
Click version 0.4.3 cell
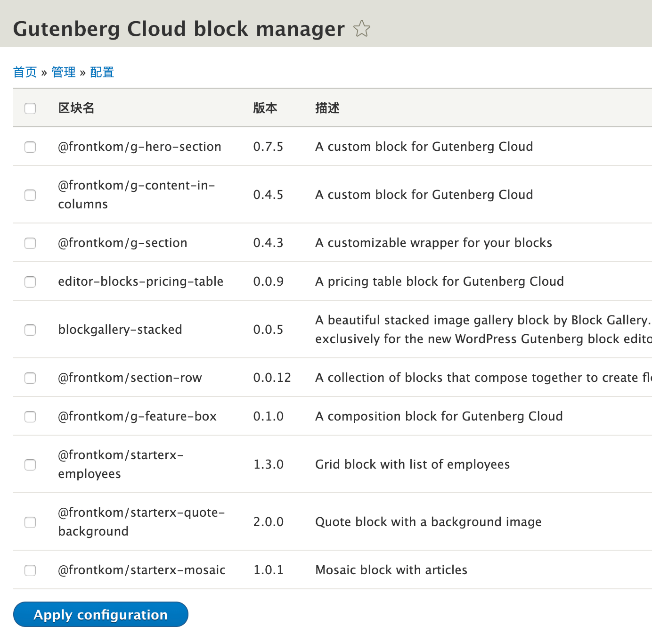(268, 243)
